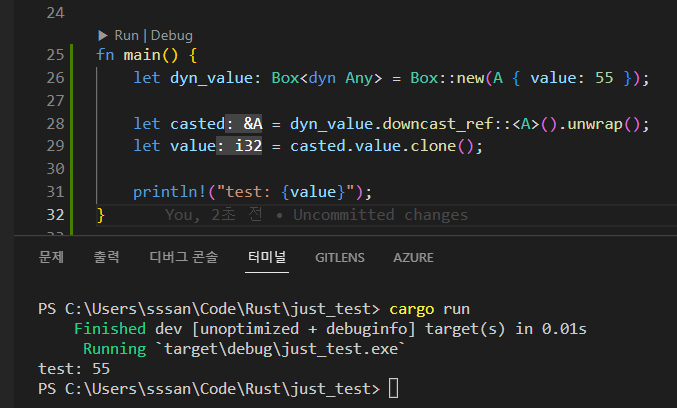
Task: Click the Debug code lens above main
Action: tap(171, 35)
